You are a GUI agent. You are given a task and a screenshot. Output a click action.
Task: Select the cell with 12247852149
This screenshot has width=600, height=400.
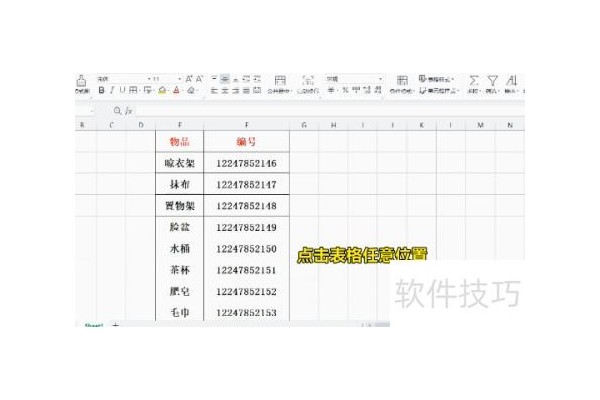tap(246, 227)
